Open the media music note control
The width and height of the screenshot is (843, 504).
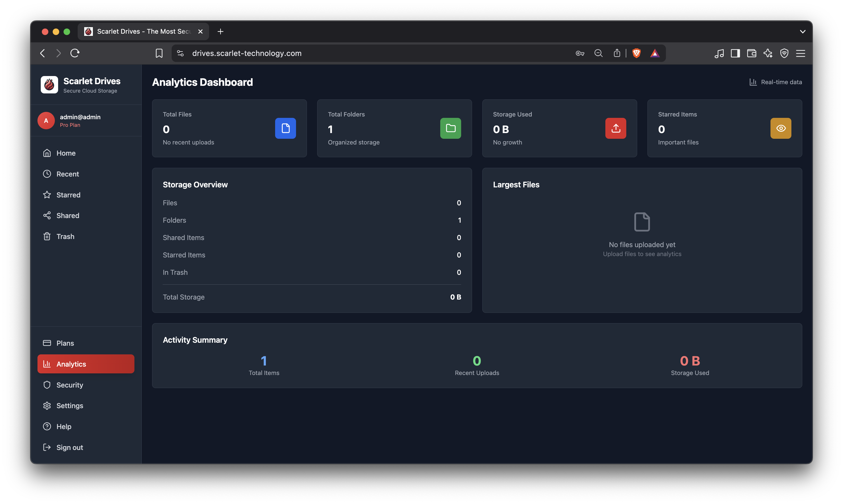pos(719,53)
